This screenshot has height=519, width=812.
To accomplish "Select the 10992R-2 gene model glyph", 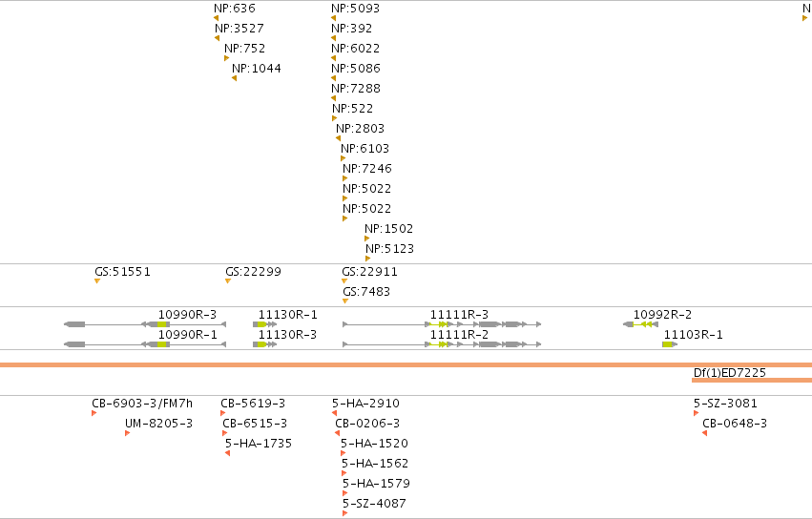I will (x=640, y=324).
